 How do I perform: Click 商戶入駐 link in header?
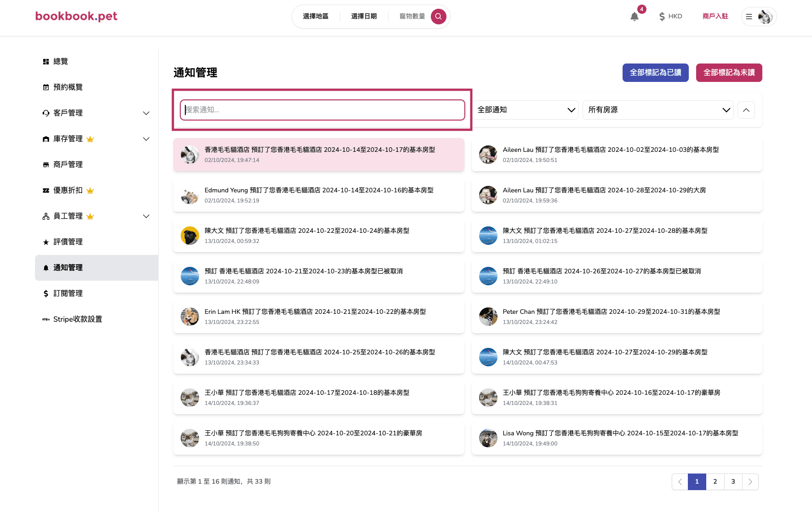point(715,17)
